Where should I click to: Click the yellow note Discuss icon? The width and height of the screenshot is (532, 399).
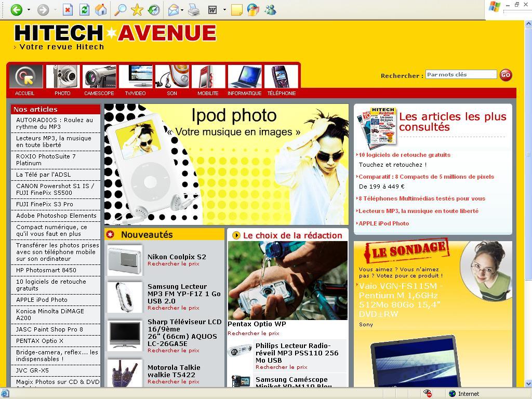click(x=236, y=10)
